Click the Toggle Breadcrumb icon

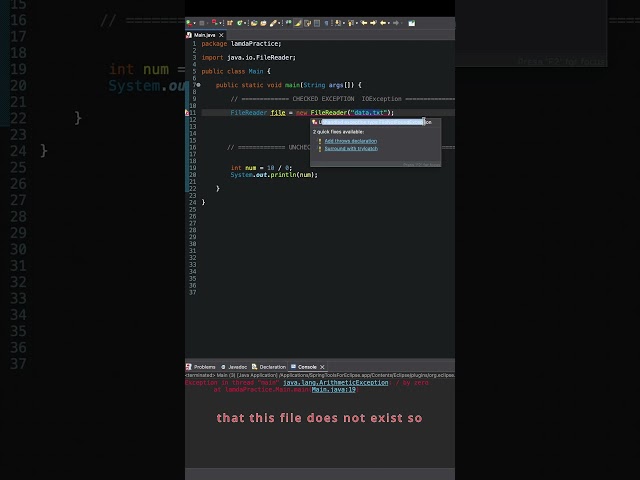[x=289, y=23]
